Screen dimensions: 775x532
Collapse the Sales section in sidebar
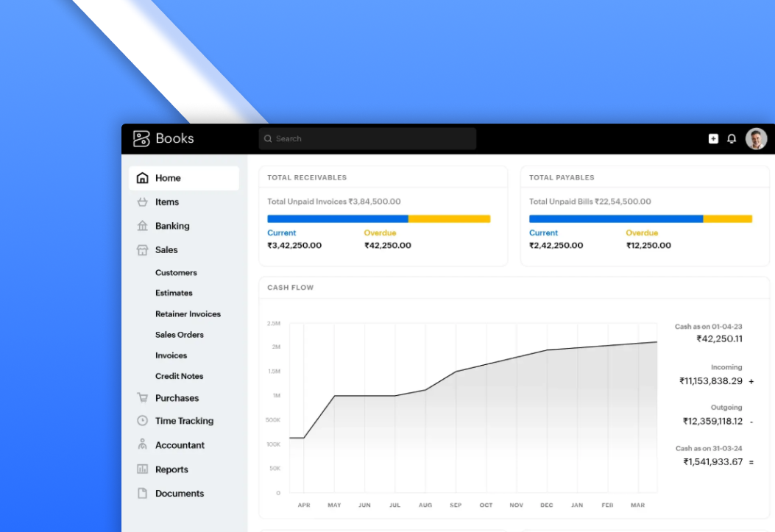[166, 250]
